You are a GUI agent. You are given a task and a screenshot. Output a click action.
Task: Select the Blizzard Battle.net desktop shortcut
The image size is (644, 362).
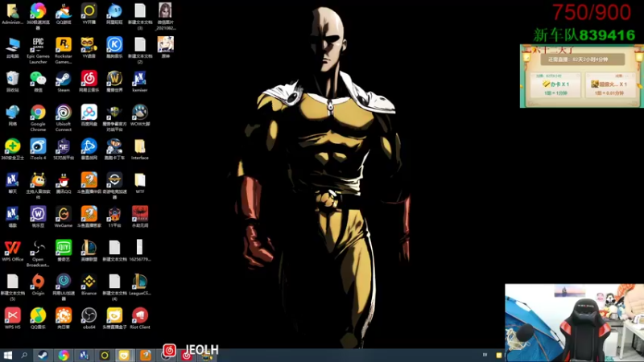click(x=89, y=149)
